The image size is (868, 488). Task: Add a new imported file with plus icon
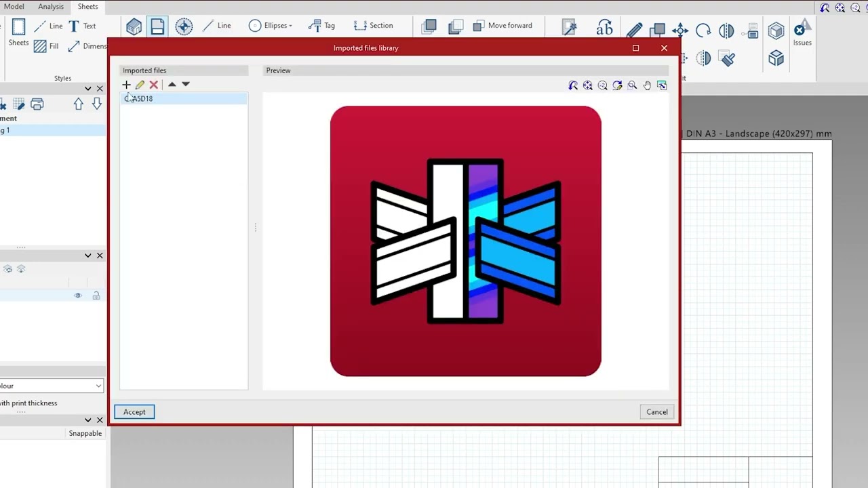[x=126, y=85]
